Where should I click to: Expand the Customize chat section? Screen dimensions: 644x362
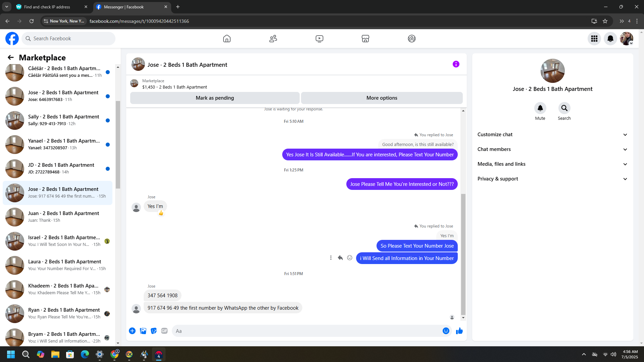click(552, 135)
